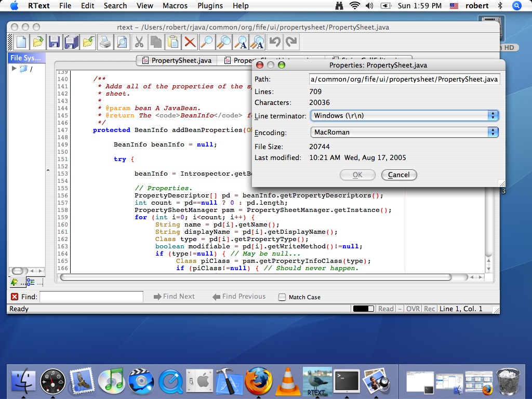
Task: Click the Undo arrow icon
Action: [x=274, y=42]
